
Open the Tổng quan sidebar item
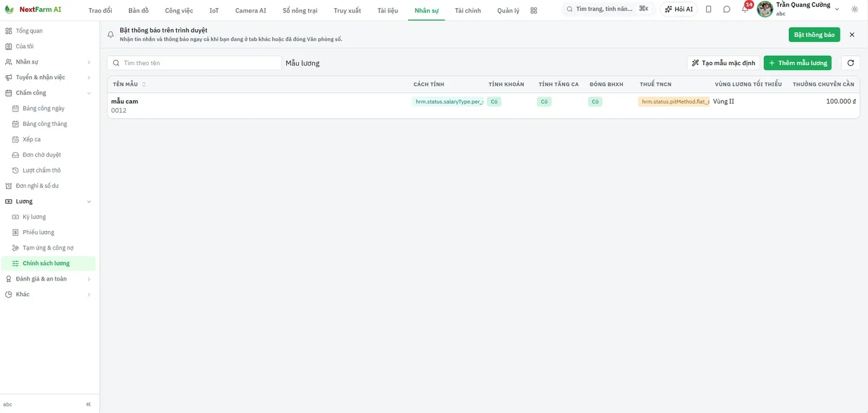point(49,31)
